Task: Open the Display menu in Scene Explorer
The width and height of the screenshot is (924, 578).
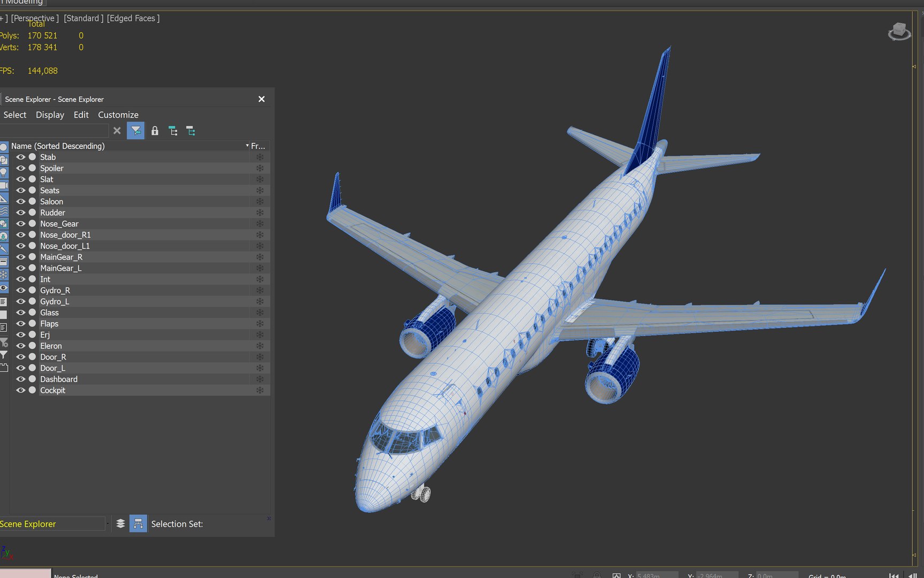Action: 50,115
